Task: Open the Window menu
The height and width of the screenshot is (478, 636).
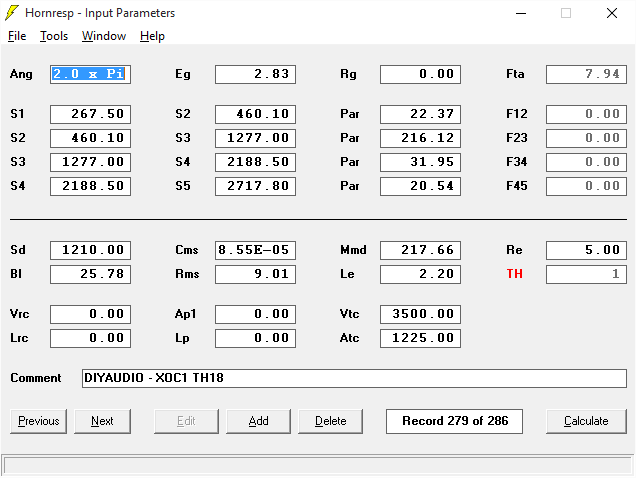Action: (104, 36)
